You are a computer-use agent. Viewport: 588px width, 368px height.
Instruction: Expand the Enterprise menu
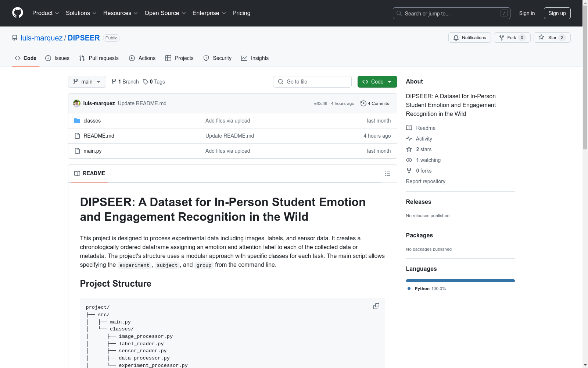pyautogui.click(x=209, y=13)
